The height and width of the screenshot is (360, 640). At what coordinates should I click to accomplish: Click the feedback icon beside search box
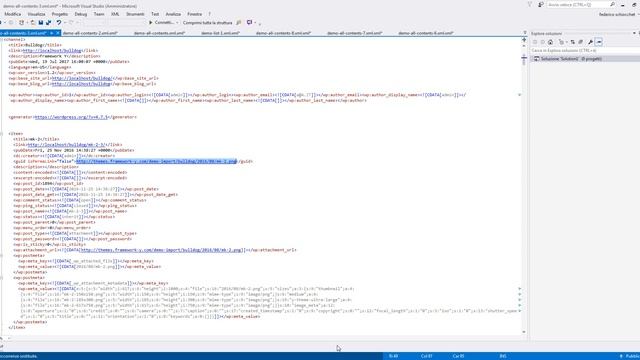[x=541, y=4]
